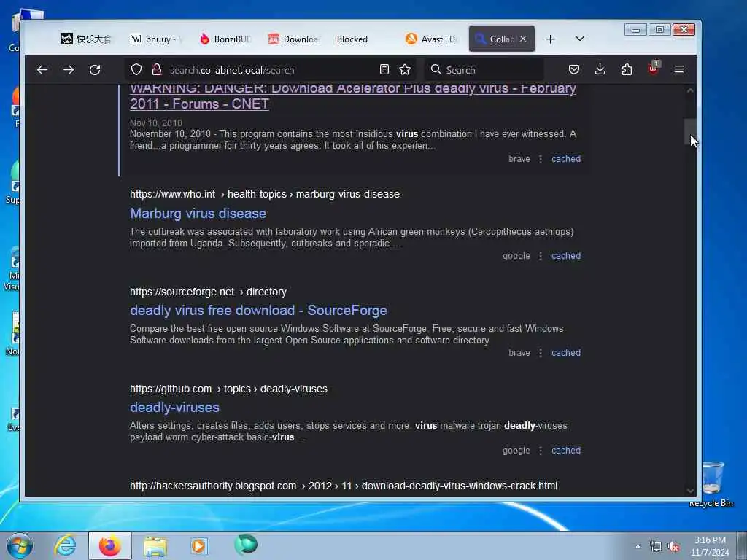Open muted volume tray icon
Screen dimensions: 747x560
[673, 547]
